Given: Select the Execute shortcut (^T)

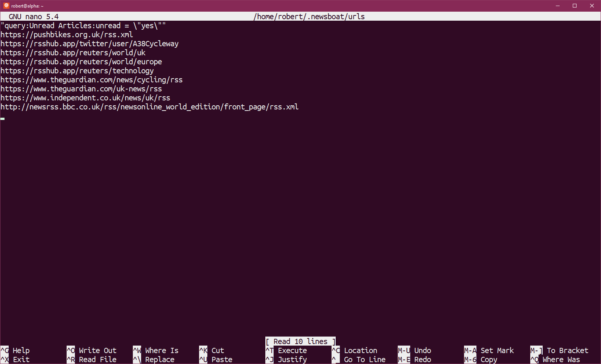Looking at the screenshot, I should pos(292,350).
